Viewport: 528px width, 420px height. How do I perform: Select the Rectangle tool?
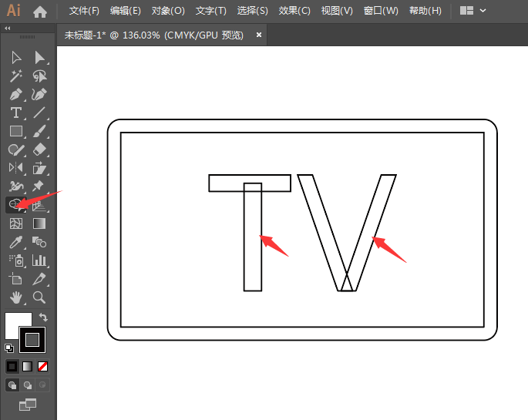pos(16,131)
